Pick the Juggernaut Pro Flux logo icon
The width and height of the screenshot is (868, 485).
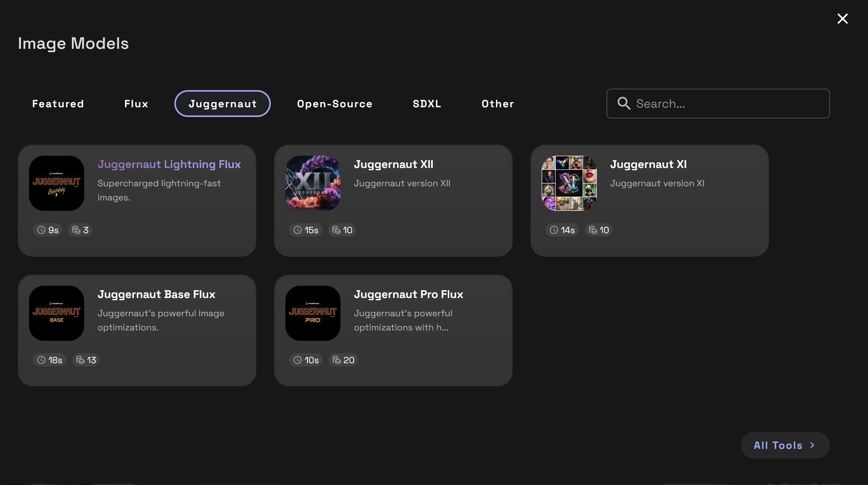pos(313,313)
